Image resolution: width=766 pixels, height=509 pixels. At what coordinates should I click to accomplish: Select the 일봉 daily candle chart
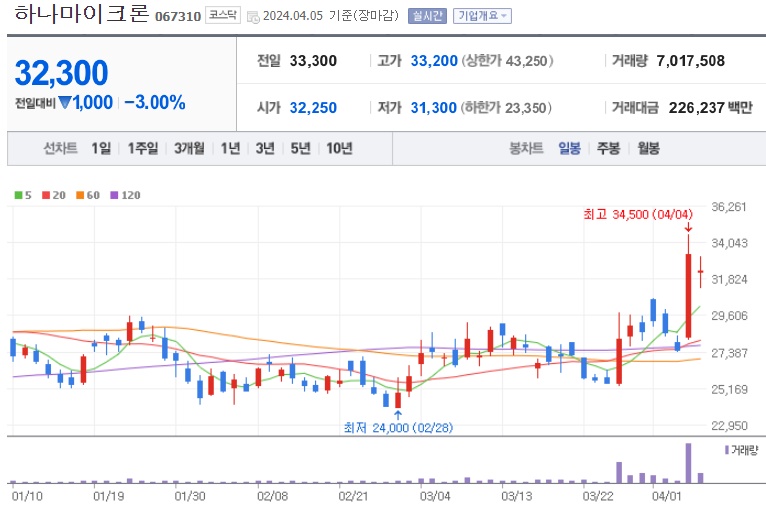point(569,148)
